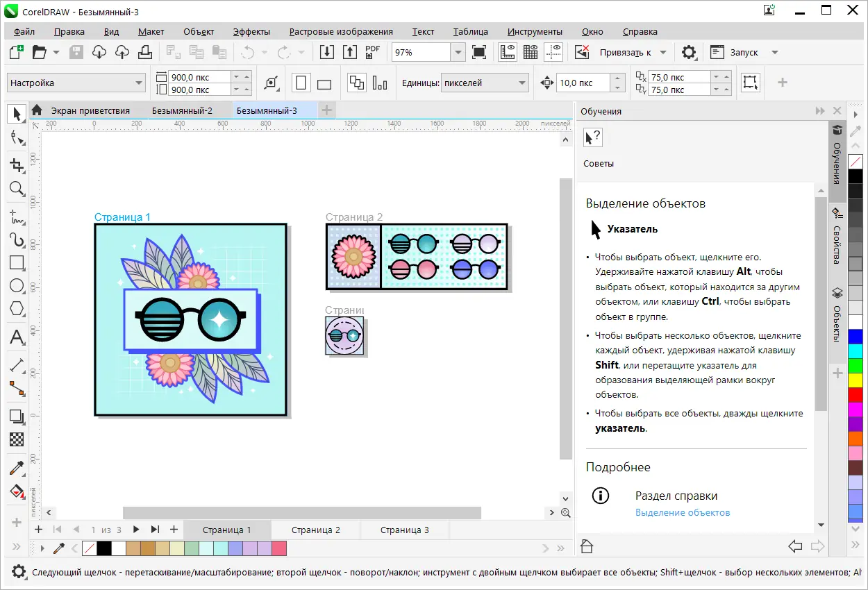Toggle show grid button
Image resolution: width=868 pixels, height=590 pixels.
point(531,52)
